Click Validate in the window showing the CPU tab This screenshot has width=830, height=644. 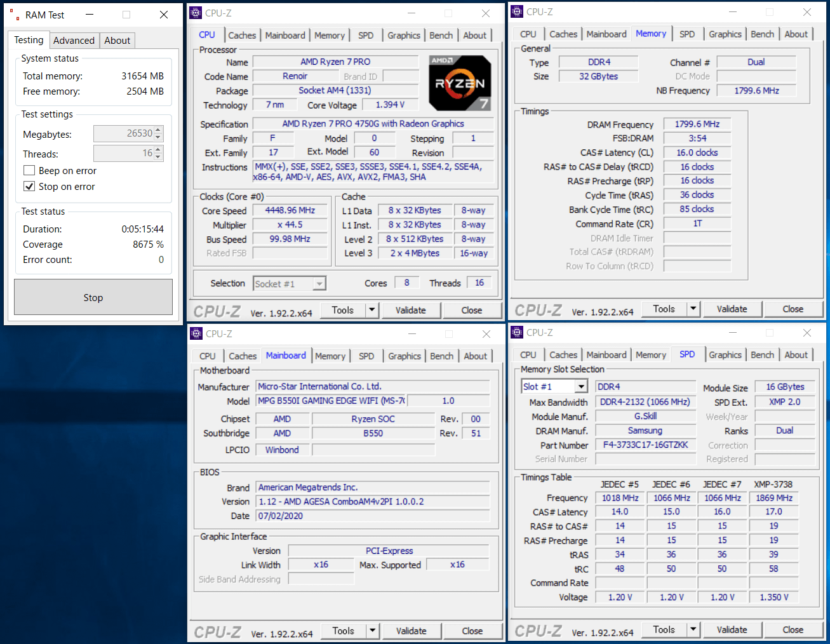click(410, 310)
